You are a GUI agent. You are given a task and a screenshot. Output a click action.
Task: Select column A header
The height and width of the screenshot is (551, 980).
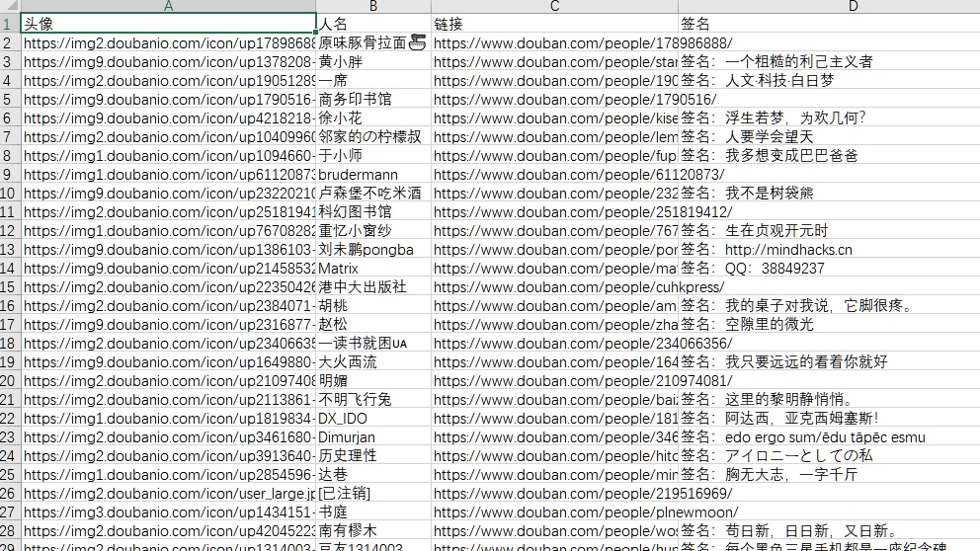coord(168,6)
